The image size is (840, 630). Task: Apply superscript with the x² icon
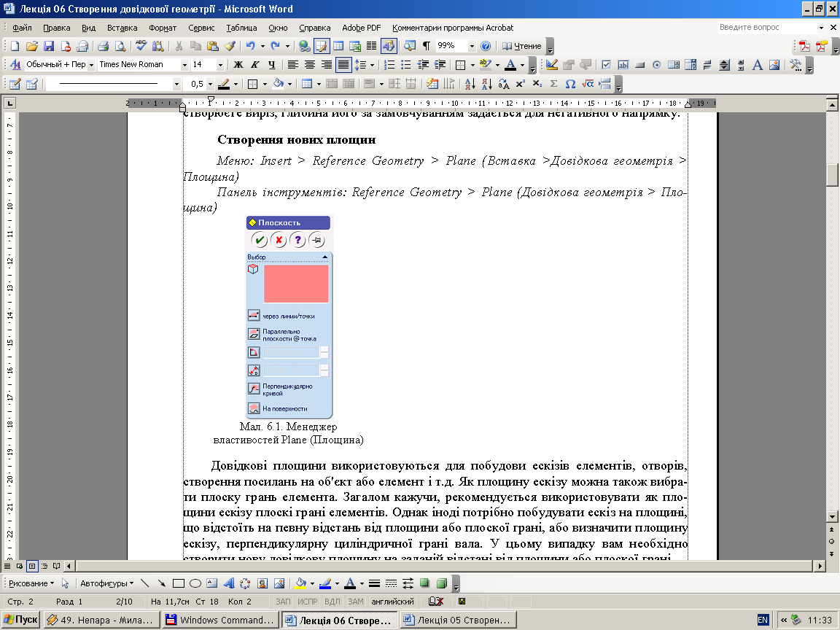pos(521,84)
